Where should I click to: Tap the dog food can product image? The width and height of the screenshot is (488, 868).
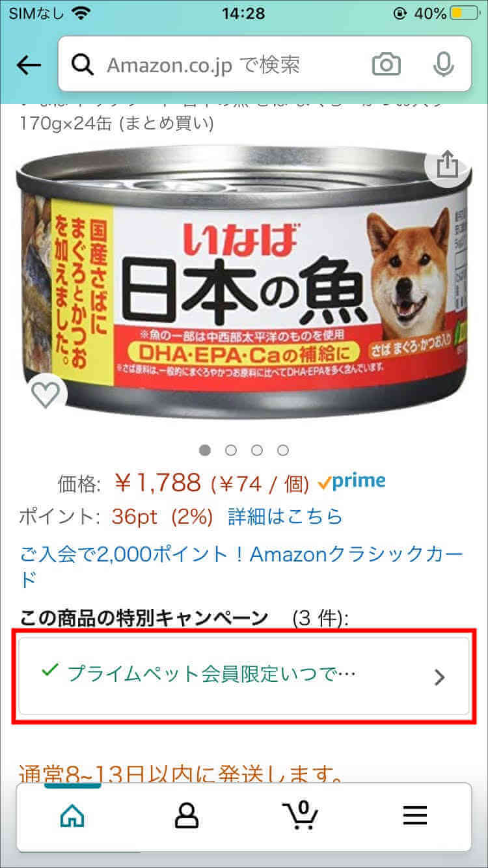pyautogui.click(x=244, y=280)
